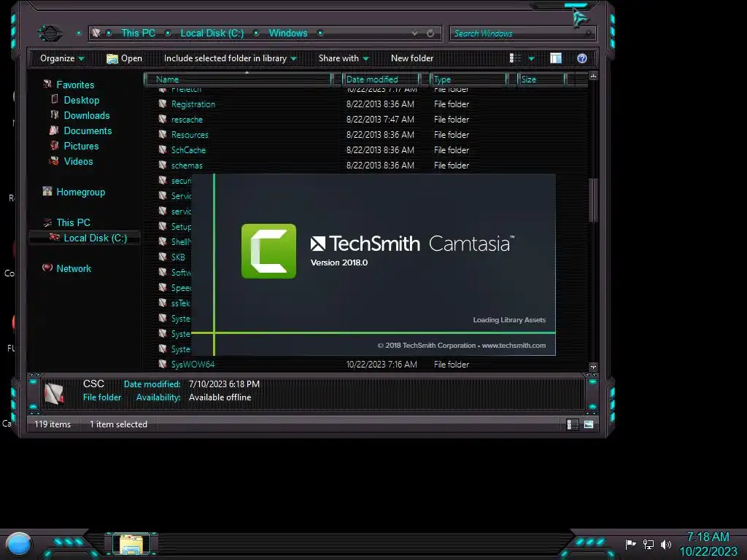Open Videos in the sidebar
The height and width of the screenshot is (560, 747).
point(78,161)
